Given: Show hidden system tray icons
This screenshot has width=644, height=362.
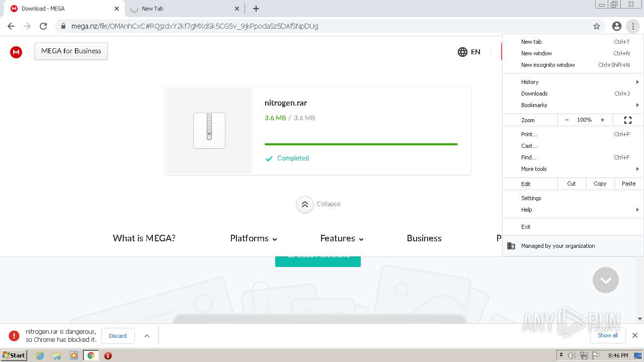Looking at the screenshot, I should coord(561,355).
